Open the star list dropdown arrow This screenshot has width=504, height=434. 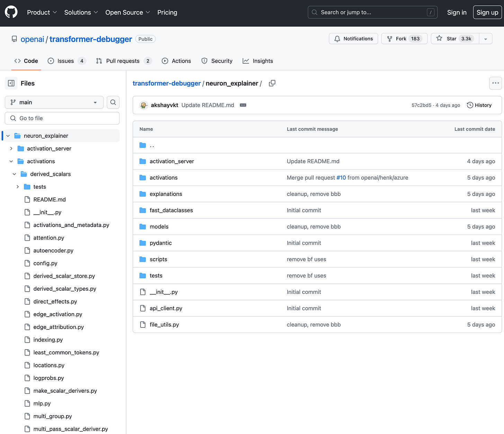tap(486, 39)
